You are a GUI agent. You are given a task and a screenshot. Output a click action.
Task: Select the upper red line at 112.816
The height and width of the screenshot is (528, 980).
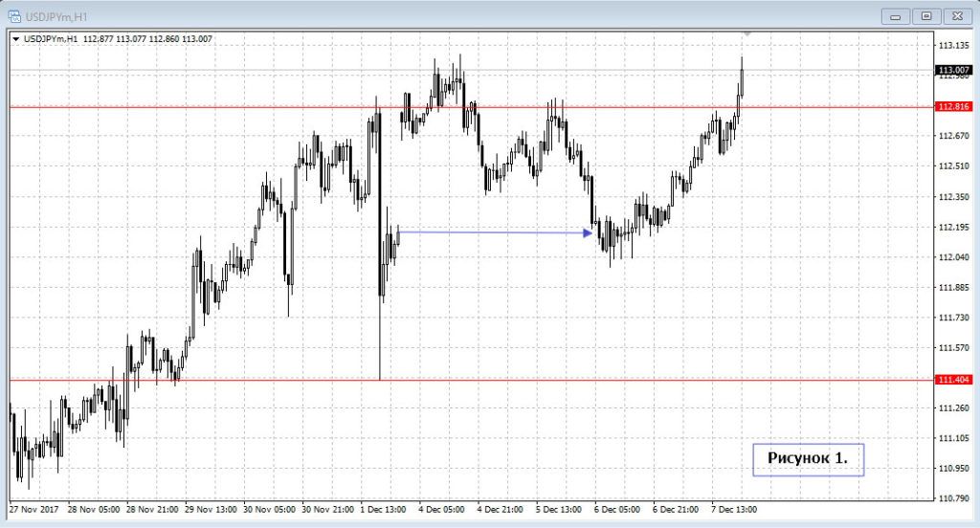287,107
